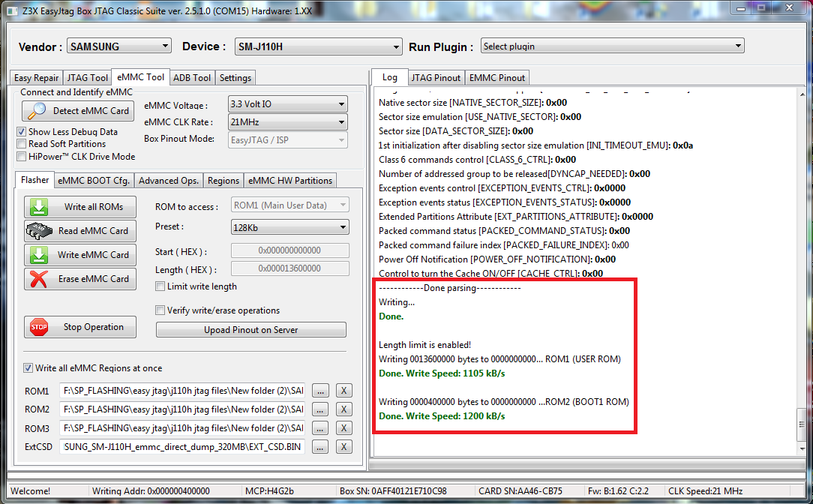Click the application icon in title bar
The width and height of the screenshot is (813, 504).
coord(12,10)
